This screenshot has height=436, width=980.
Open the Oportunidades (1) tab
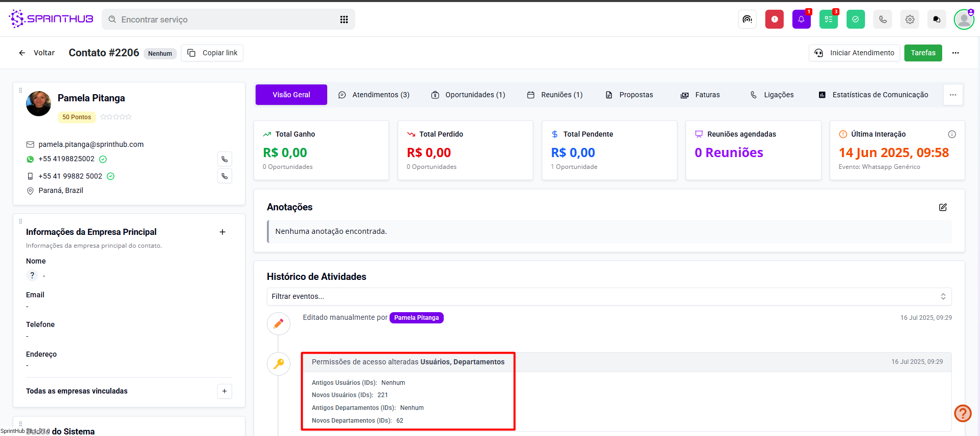[468, 95]
